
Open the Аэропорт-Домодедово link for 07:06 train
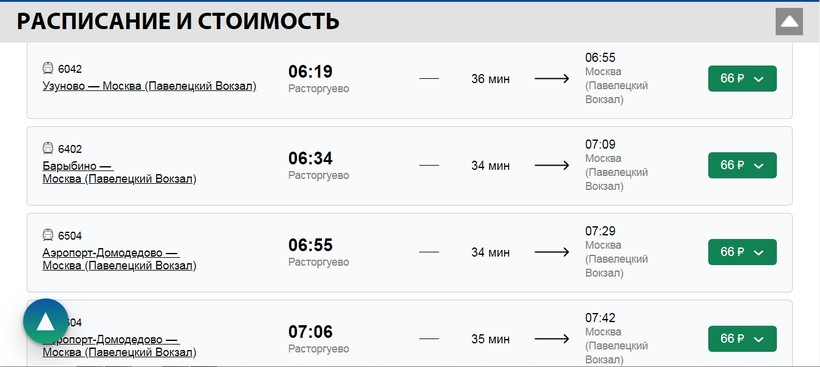pyautogui.click(x=119, y=346)
